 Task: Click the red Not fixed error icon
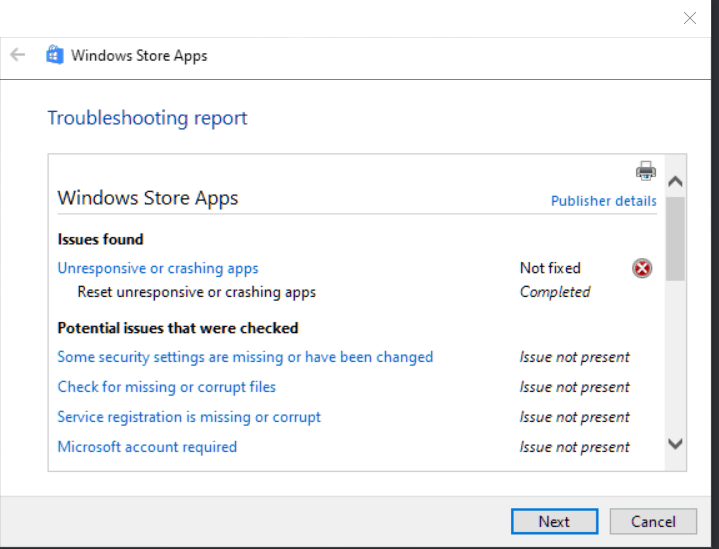(642, 268)
